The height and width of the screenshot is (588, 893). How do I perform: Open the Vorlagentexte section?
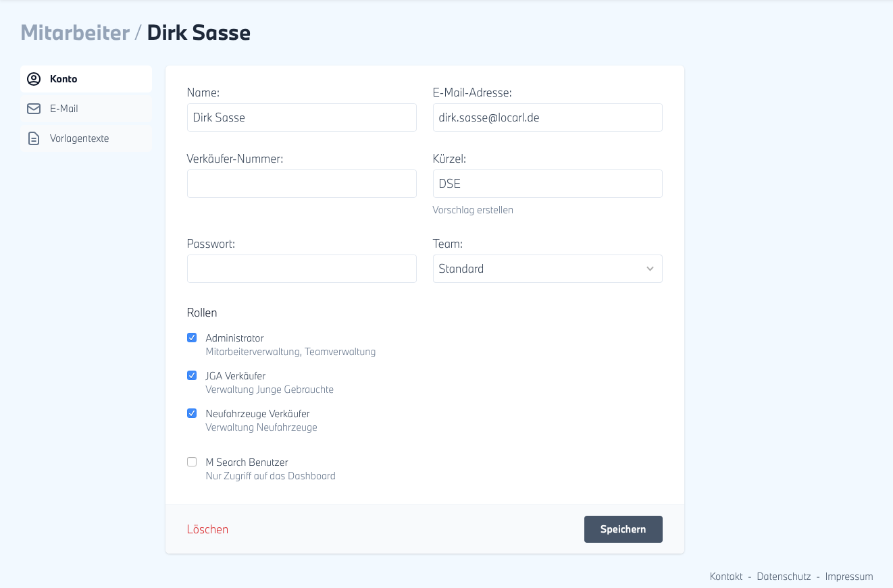(x=79, y=138)
